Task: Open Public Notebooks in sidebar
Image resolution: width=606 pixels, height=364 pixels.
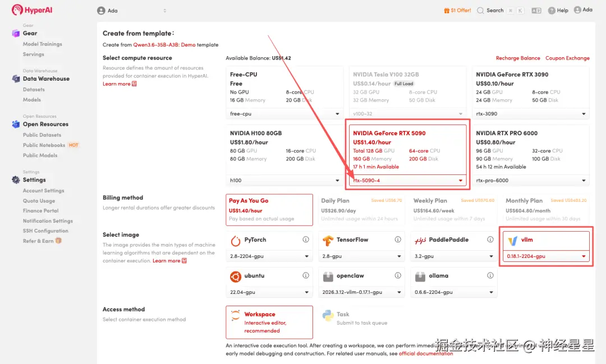Action: [x=44, y=145]
